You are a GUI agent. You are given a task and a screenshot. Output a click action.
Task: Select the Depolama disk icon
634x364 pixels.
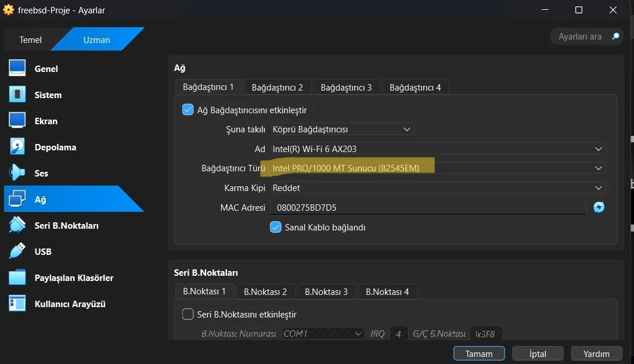point(17,147)
